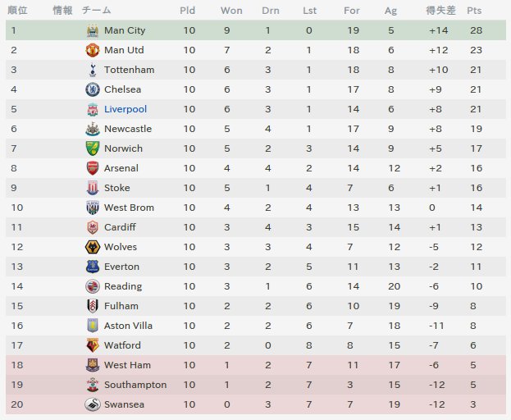Image resolution: width=511 pixels, height=420 pixels.
Task: Click the Tottenham cockerel crest
Action: tap(93, 70)
